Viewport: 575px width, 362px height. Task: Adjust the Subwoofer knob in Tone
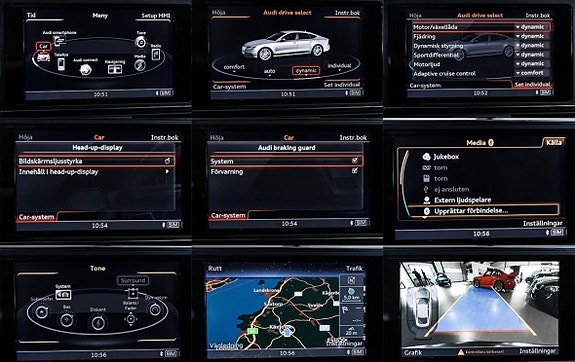pos(41,312)
